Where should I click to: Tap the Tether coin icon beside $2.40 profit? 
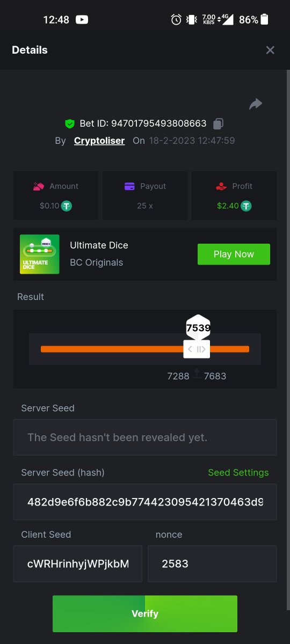(246, 206)
